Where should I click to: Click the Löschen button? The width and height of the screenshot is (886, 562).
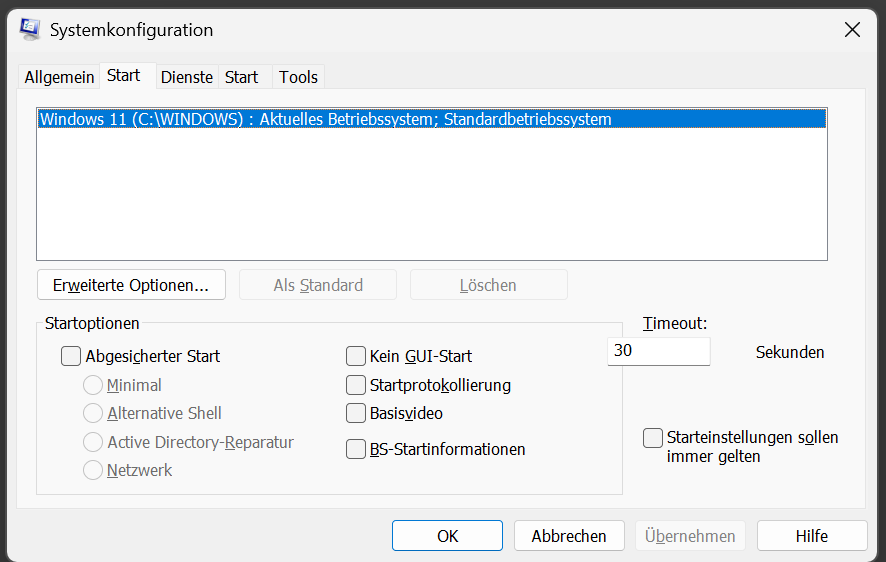point(488,285)
